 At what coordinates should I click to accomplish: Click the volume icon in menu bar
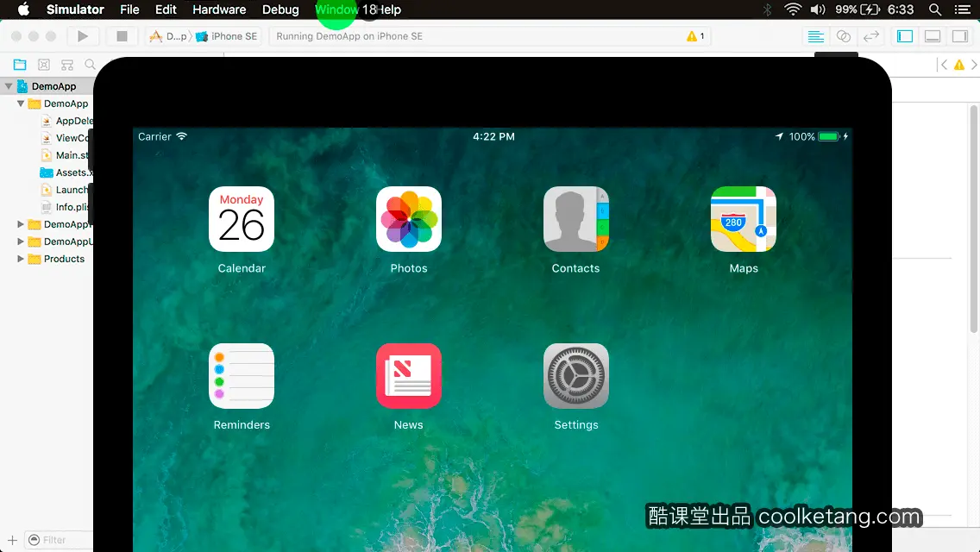(818, 9)
